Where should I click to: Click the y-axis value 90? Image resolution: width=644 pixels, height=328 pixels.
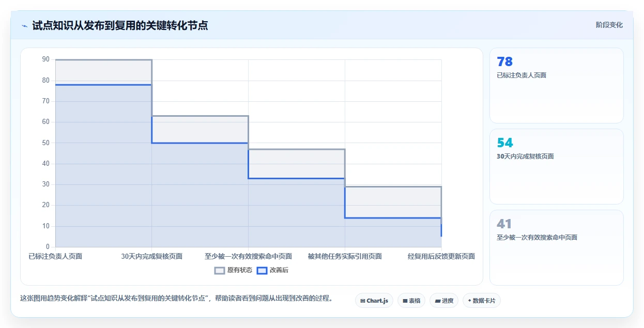[45, 59]
